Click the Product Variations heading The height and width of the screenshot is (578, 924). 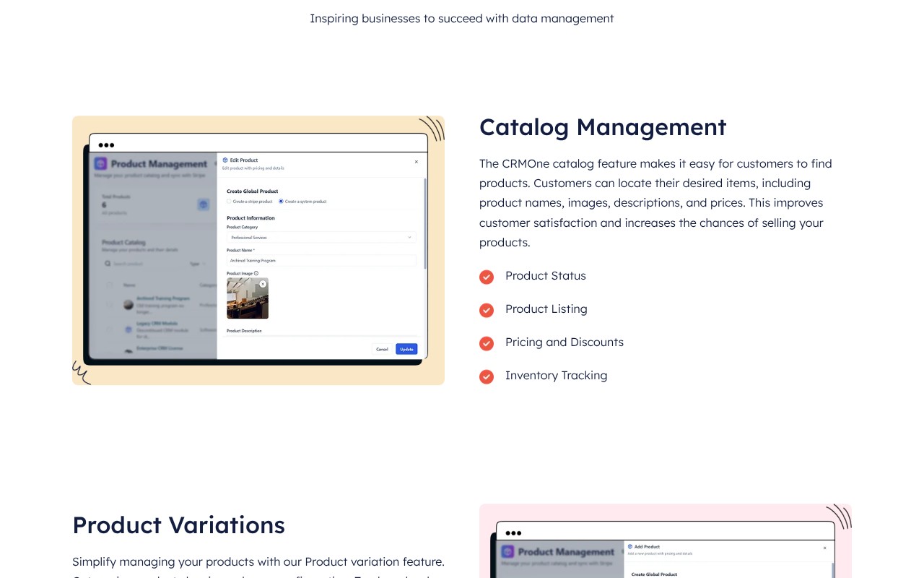pos(178,525)
